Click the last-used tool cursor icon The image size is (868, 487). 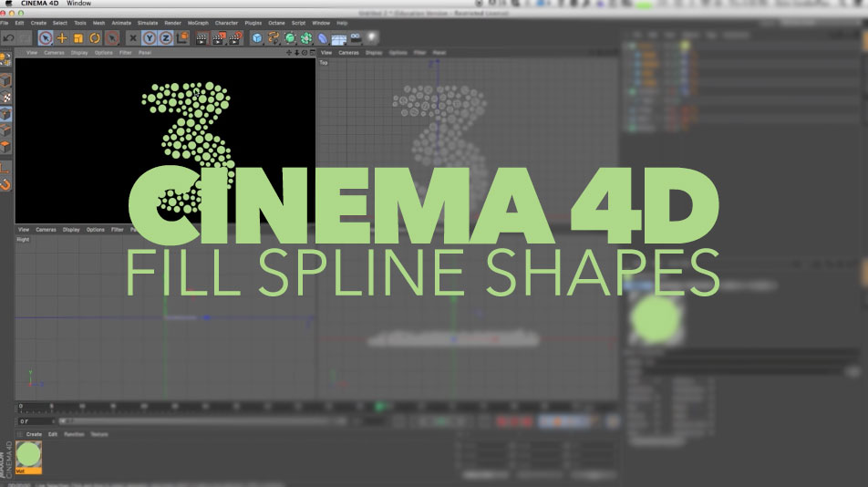pos(112,38)
